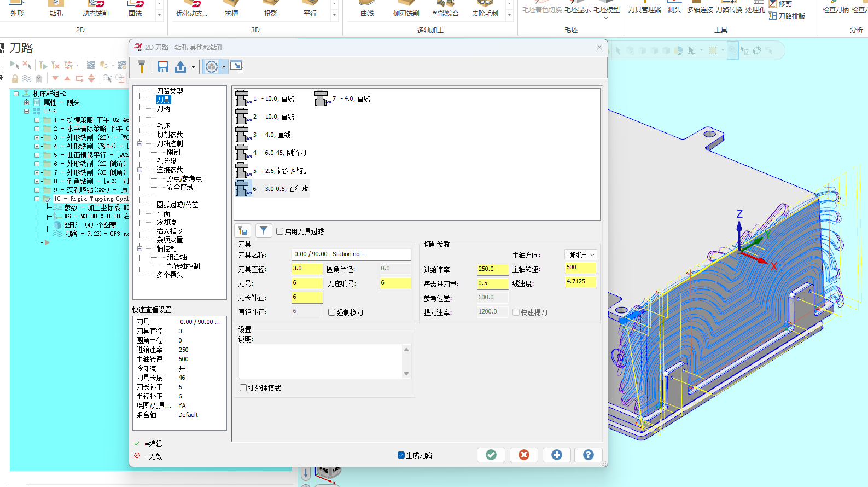Viewport: 868px width, 487px height.
Task: Click the scroll to insert arrow double triangle icon
Action: pyautogui.click(x=91, y=78)
